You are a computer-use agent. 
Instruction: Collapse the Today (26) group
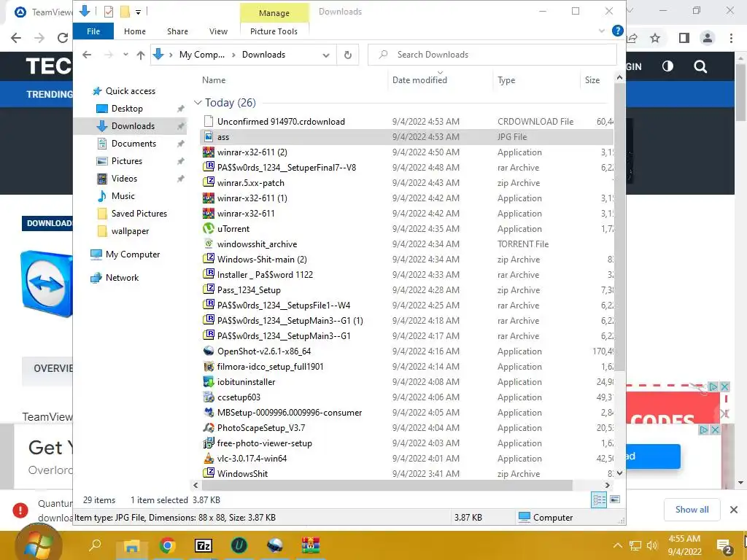click(198, 102)
